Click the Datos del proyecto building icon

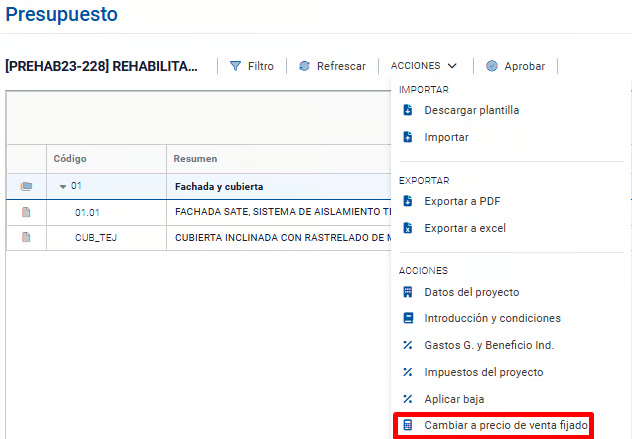(x=408, y=293)
